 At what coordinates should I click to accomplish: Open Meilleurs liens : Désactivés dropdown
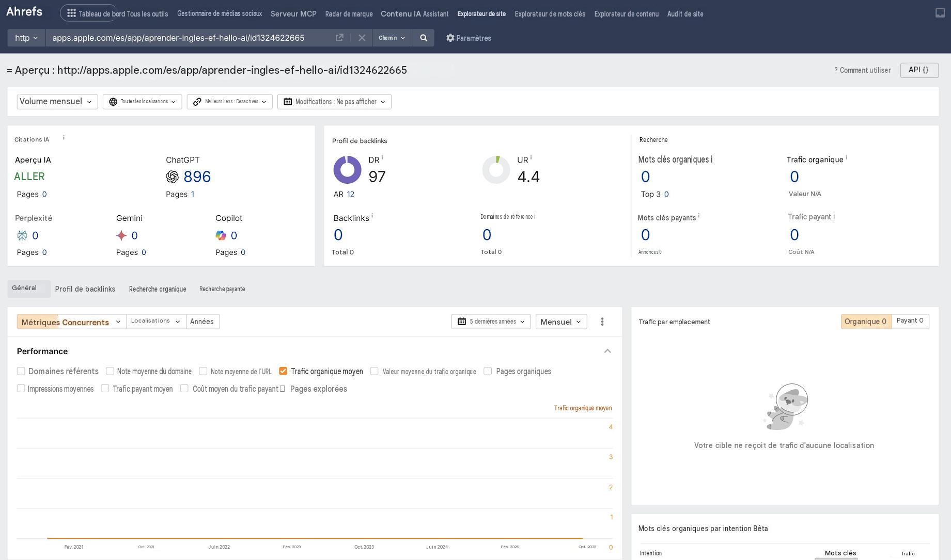tap(230, 102)
